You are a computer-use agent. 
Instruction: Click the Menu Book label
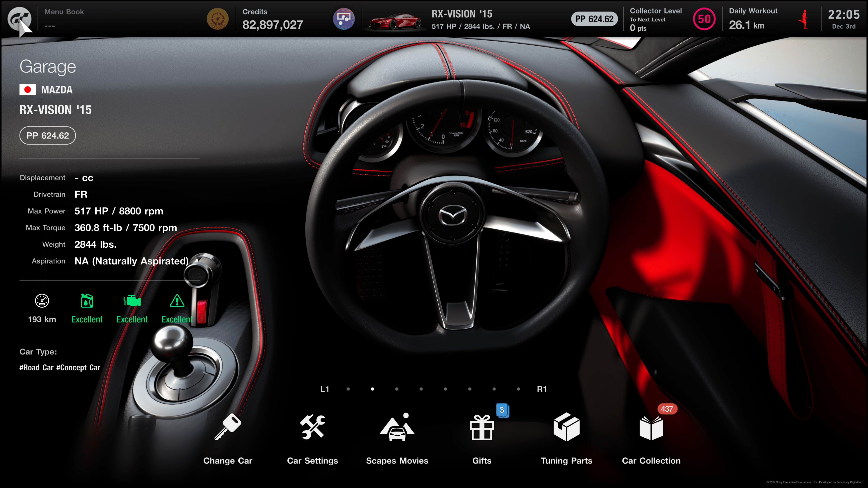click(x=64, y=12)
